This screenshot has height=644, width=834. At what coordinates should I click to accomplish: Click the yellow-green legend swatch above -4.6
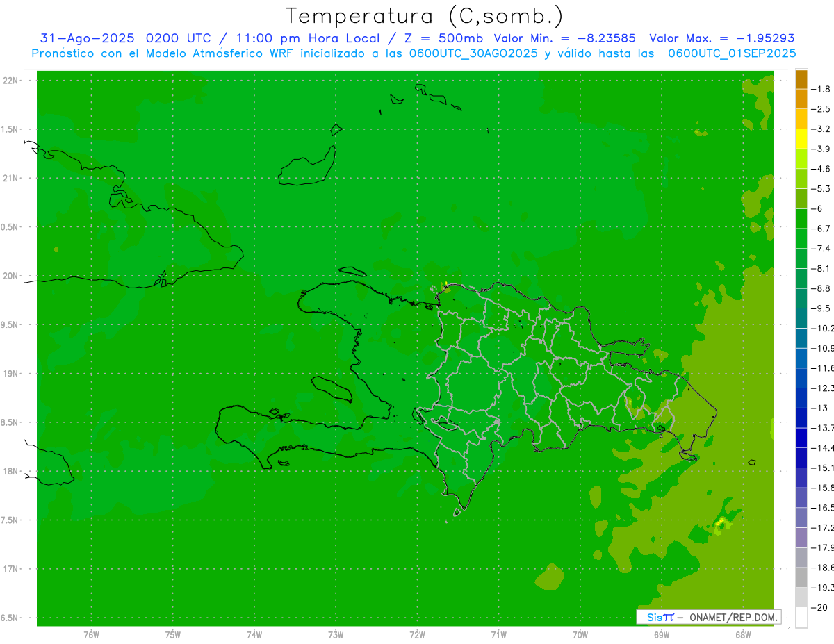[801, 159]
